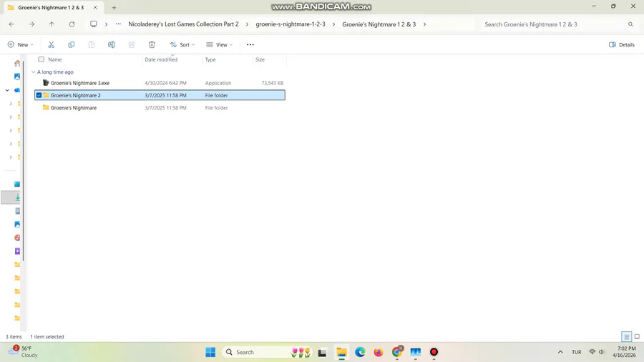Go back with the left arrow
644x362 pixels.
pos(11,24)
